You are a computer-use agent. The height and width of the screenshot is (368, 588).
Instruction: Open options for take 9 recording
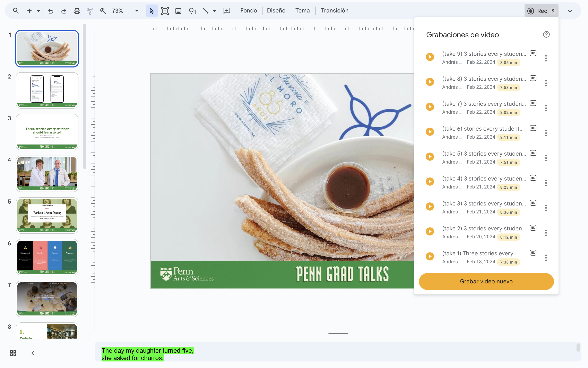point(546,58)
